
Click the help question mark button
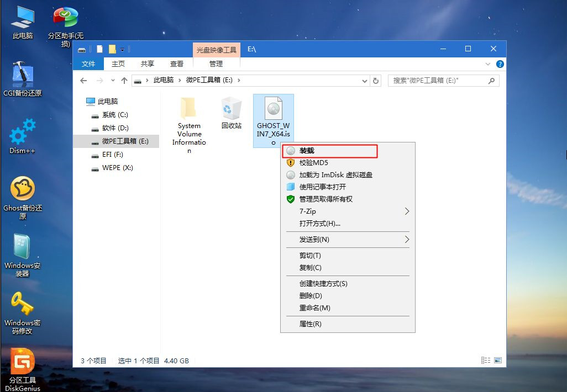499,63
